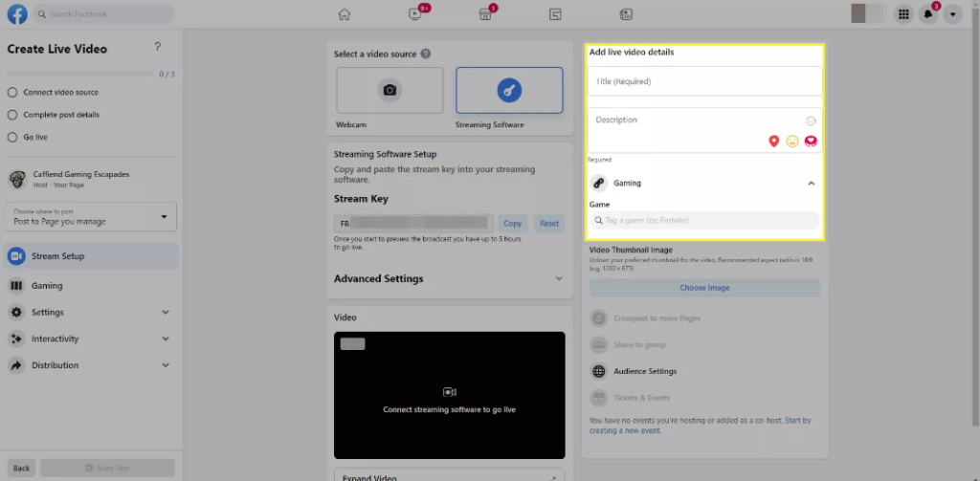Click the Search Facebook field
980x481 pixels.
[103, 13]
